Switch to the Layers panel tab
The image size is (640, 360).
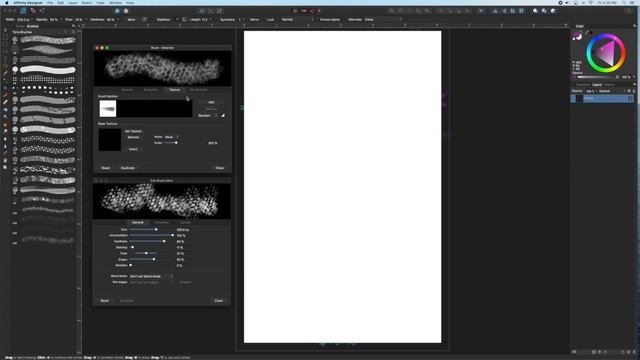tap(597, 85)
